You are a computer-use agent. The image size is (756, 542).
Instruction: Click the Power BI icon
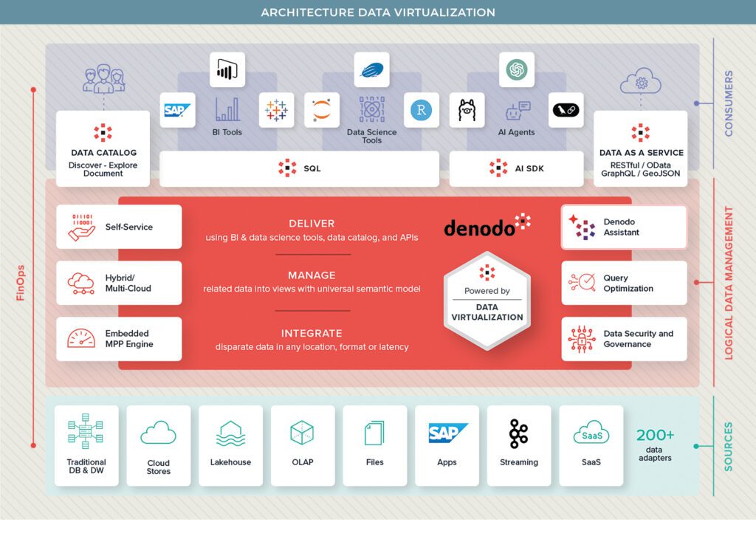pos(227,70)
